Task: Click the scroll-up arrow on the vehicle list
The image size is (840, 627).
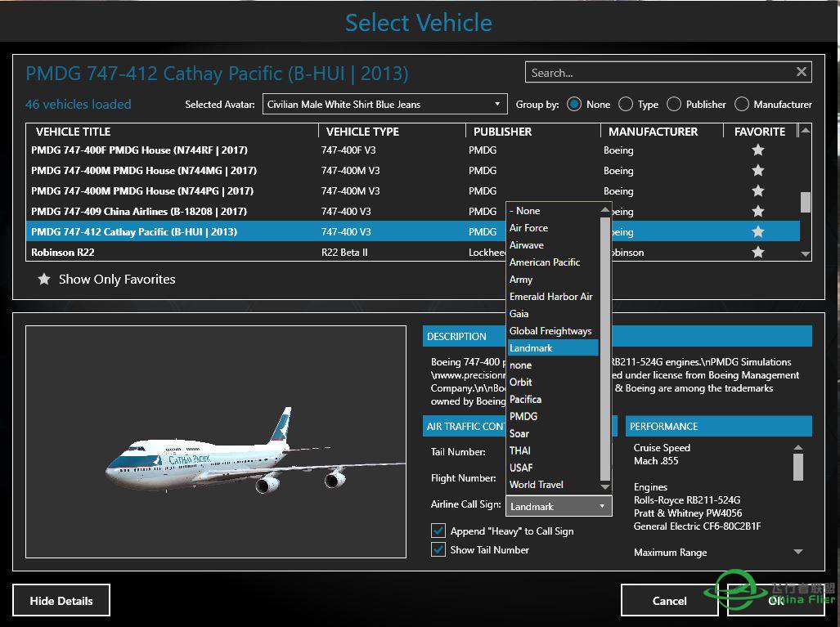Action: click(x=805, y=131)
